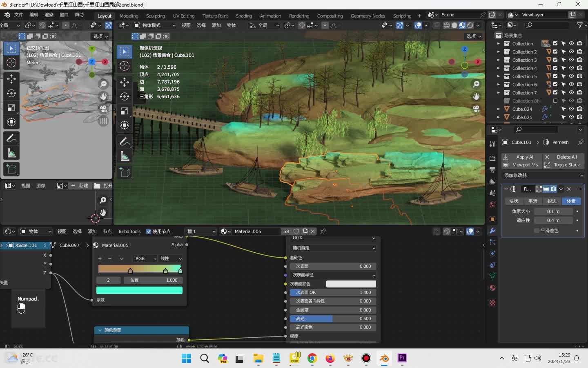588x368 pixels.
Task: Open the Render properties tab
Action: click(492, 158)
